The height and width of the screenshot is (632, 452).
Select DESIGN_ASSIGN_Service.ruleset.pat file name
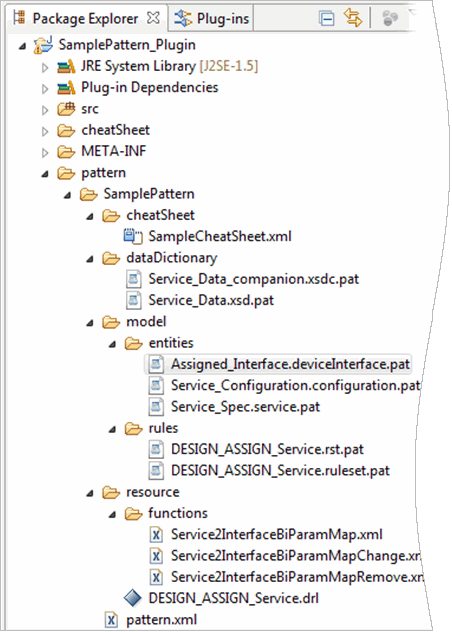280,471
